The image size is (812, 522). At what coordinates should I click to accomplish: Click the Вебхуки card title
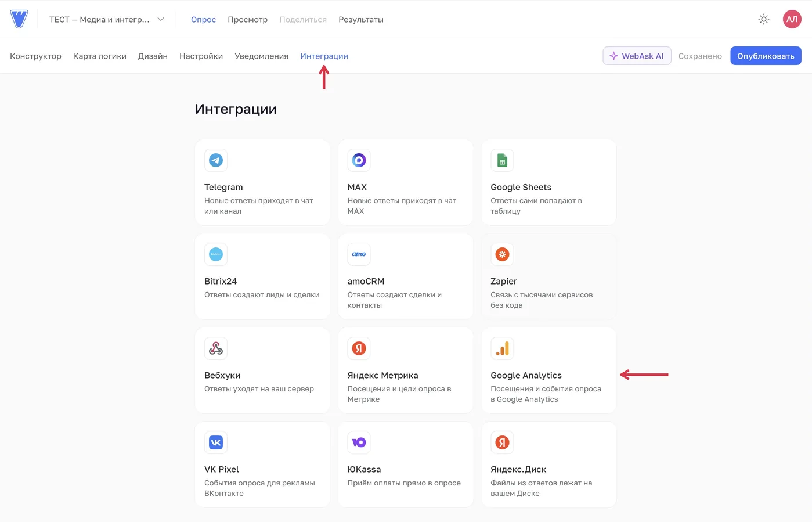pos(222,375)
